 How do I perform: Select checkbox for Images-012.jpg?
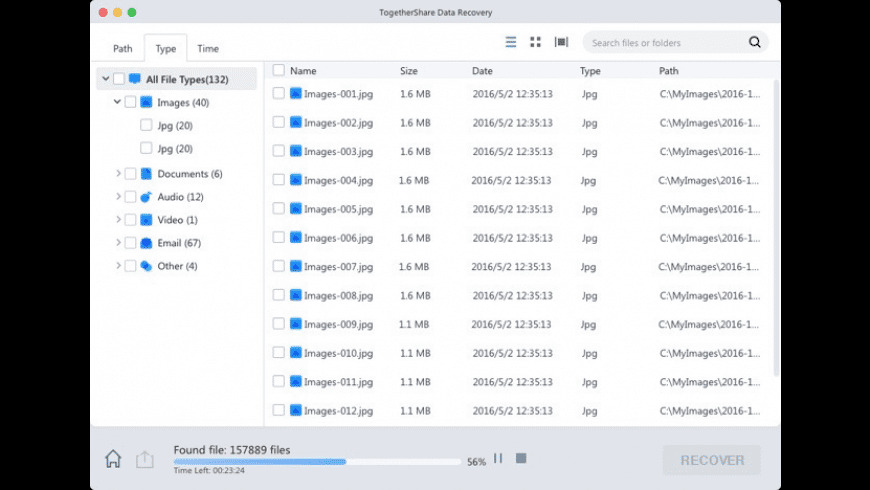[x=279, y=410]
